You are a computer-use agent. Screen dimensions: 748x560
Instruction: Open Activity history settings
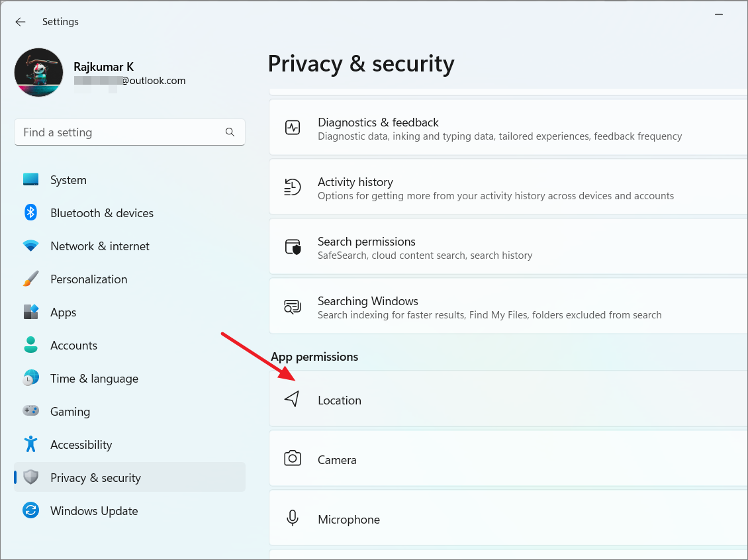point(508,187)
